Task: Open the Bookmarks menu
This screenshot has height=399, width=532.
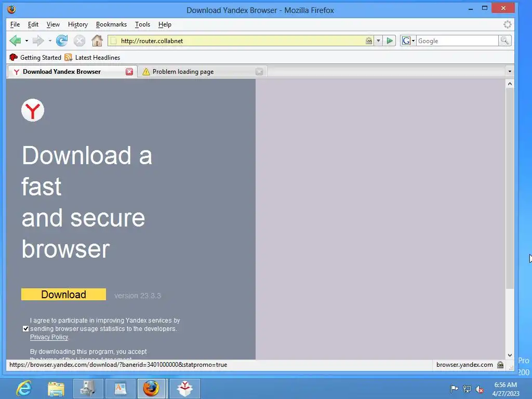Action: coord(111,24)
